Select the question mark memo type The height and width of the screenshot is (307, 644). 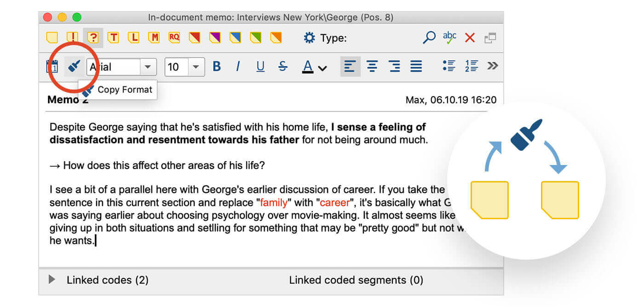92,38
